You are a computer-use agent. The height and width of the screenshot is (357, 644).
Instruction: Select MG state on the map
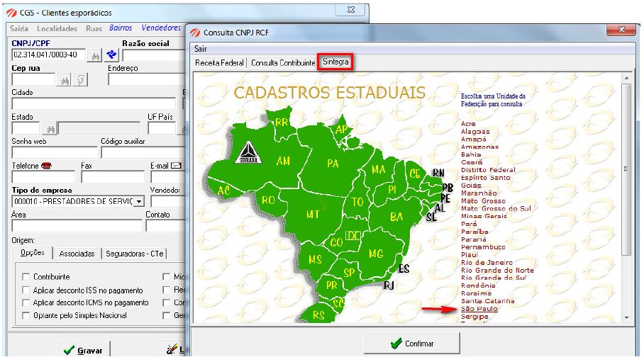(375, 254)
